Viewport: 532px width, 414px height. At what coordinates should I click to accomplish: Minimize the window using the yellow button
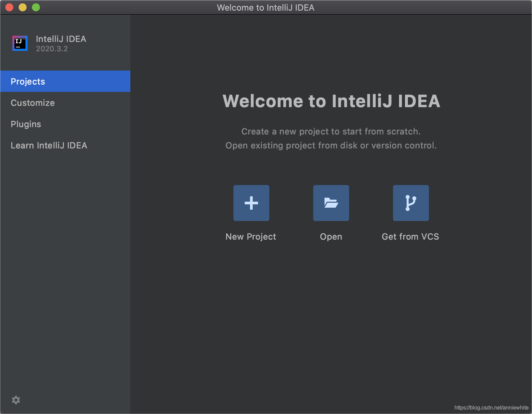(x=23, y=7)
